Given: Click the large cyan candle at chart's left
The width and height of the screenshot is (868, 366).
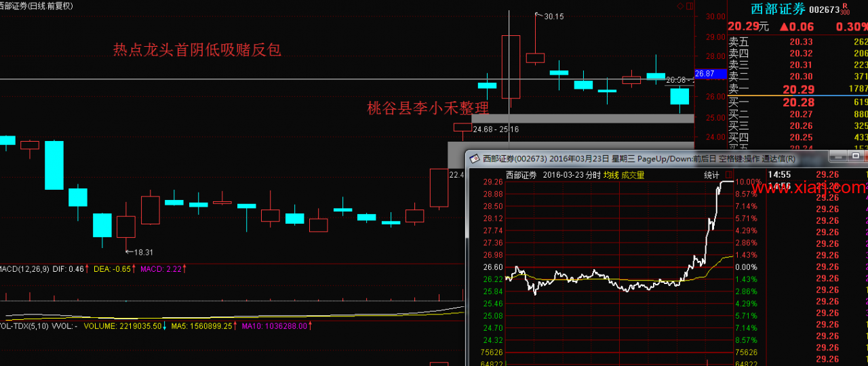Looking at the screenshot, I should 54,165.
